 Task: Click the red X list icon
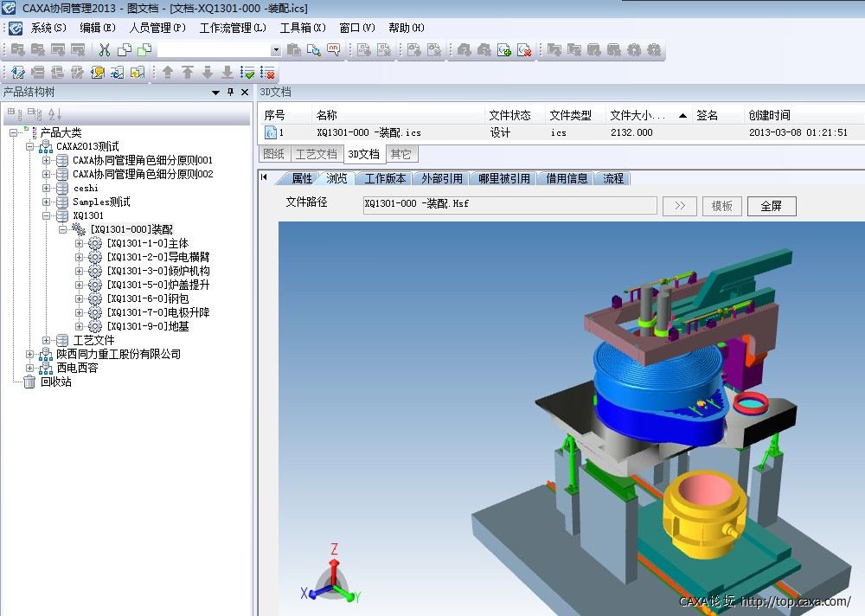point(268,73)
